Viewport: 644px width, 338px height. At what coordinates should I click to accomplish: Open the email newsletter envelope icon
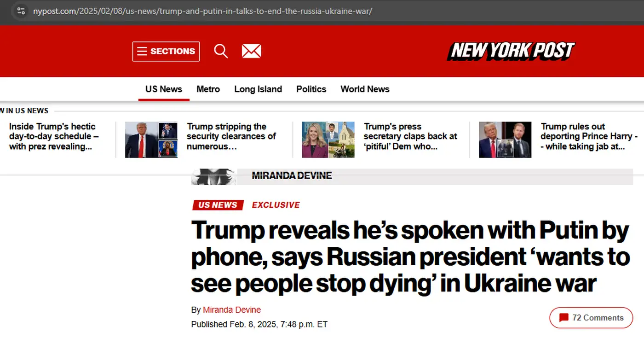coord(251,51)
